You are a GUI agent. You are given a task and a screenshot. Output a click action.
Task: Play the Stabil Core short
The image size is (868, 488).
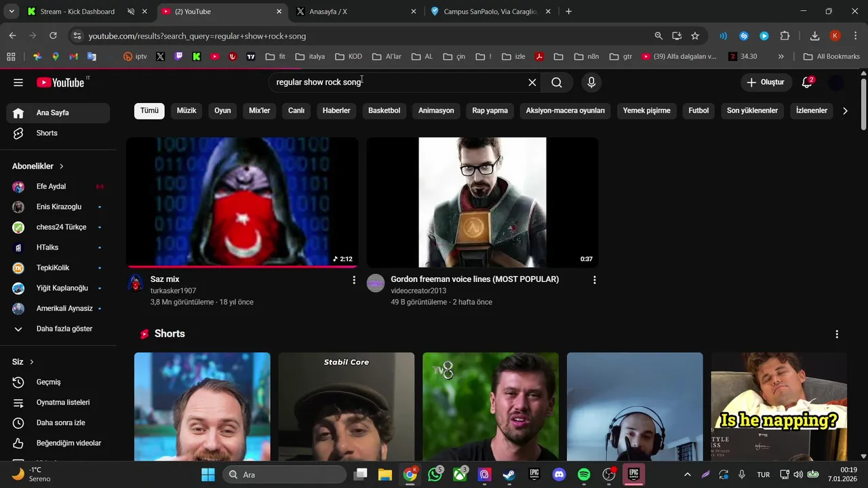click(x=346, y=407)
